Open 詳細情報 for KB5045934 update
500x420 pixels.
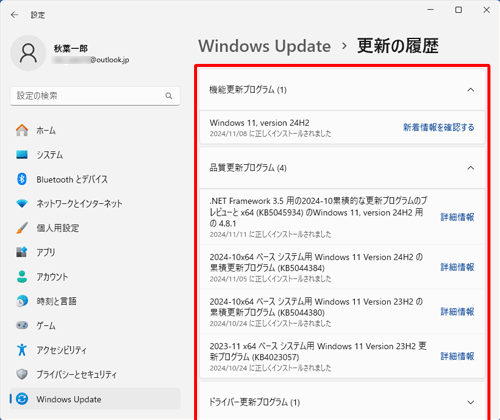(x=457, y=217)
